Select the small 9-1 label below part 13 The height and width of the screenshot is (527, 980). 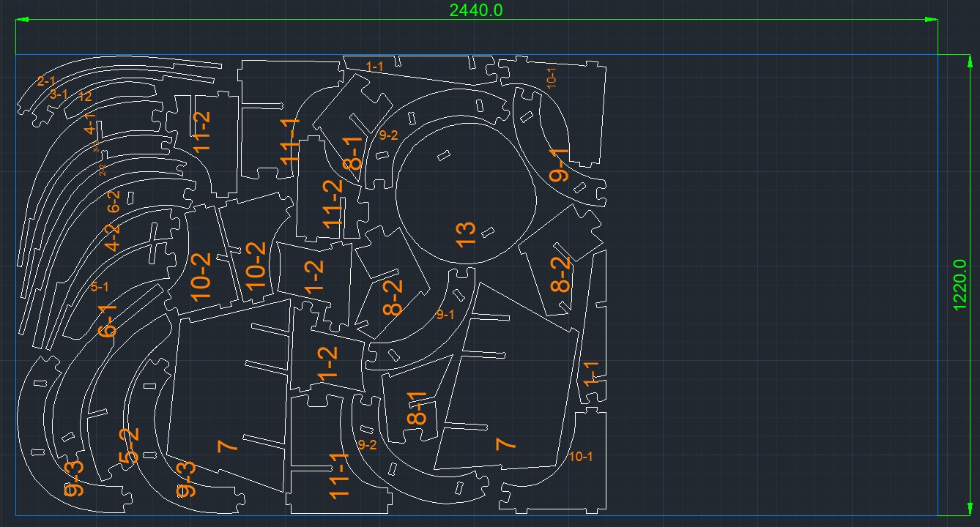pyautogui.click(x=445, y=315)
